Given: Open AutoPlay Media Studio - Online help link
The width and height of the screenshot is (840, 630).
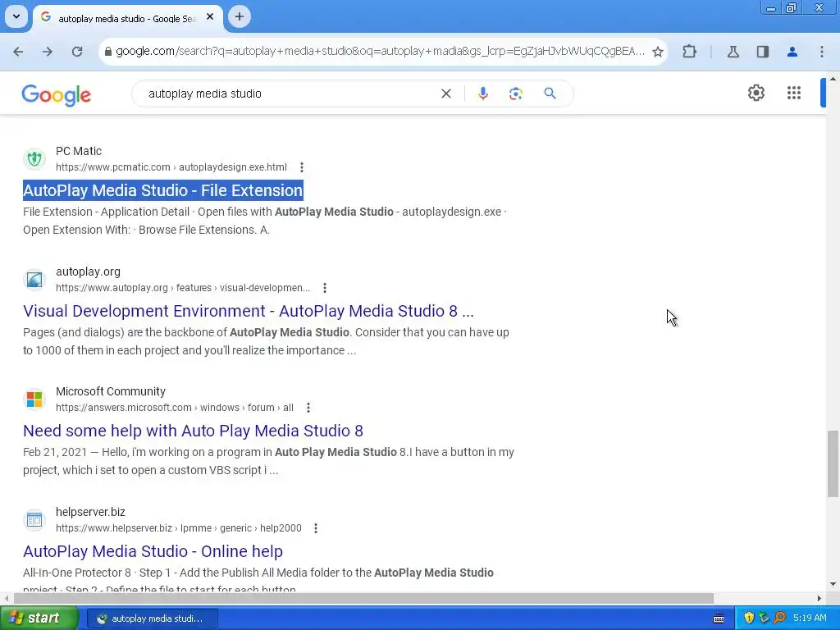Looking at the screenshot, I should pyautogui.click(x=153, y=551).
